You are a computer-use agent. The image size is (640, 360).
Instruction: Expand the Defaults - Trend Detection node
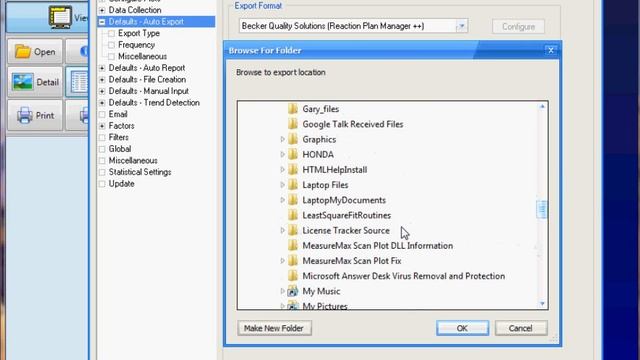pos(102,102)
